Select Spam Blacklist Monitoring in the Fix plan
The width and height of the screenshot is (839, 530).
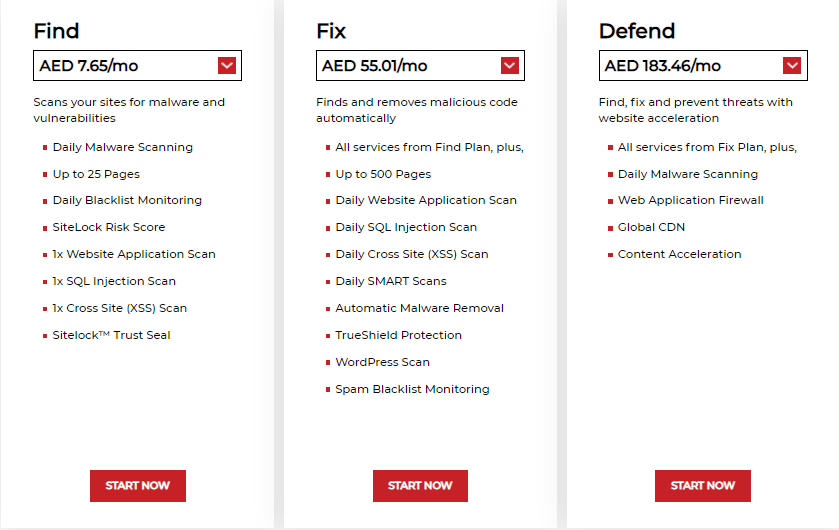(412, 389)
